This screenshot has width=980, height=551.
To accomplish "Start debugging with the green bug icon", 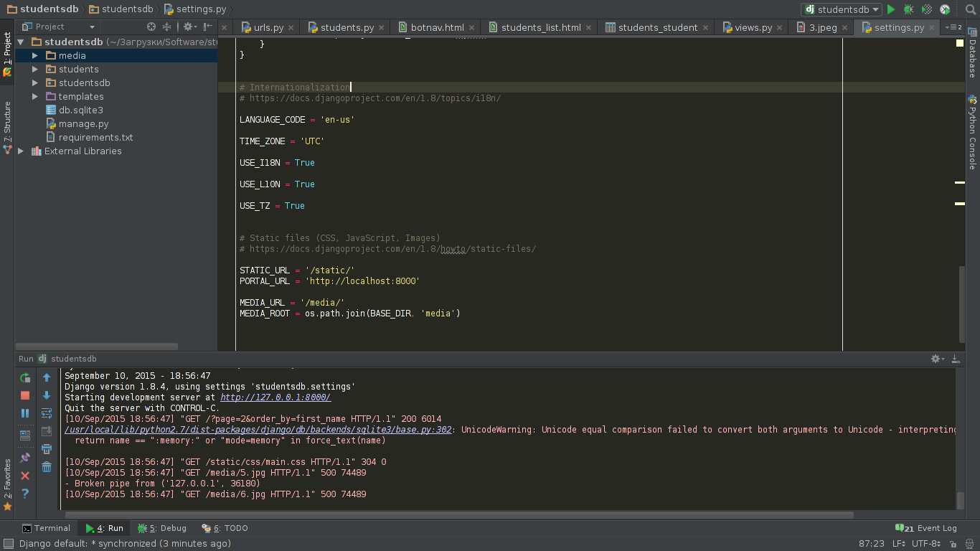I will [x=909, y=9].
